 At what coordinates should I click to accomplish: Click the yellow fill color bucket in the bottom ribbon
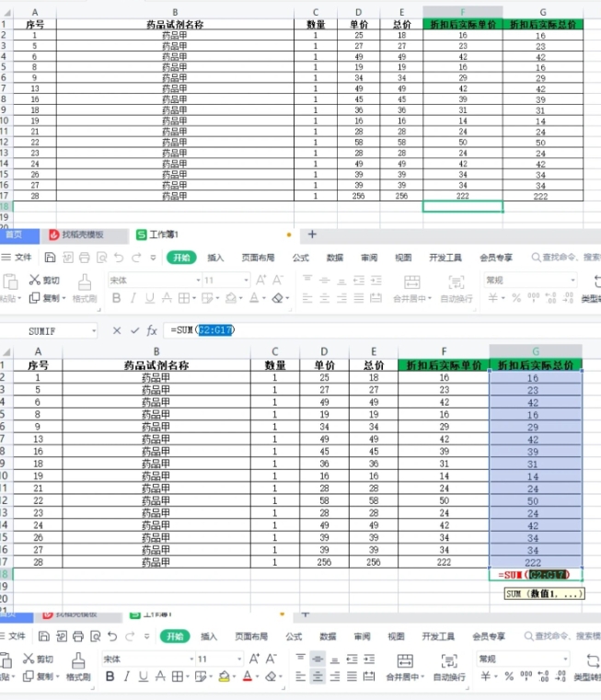click(224, 676)
